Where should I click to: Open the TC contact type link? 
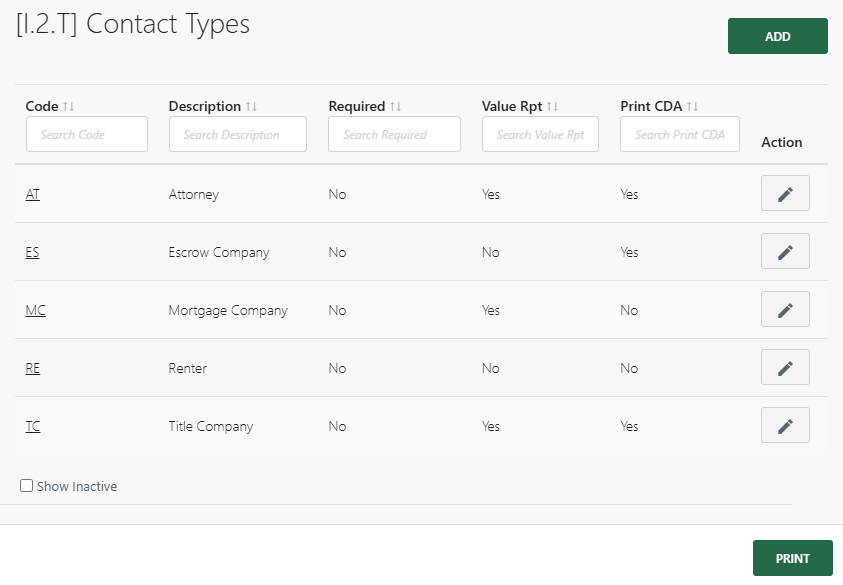32,426
